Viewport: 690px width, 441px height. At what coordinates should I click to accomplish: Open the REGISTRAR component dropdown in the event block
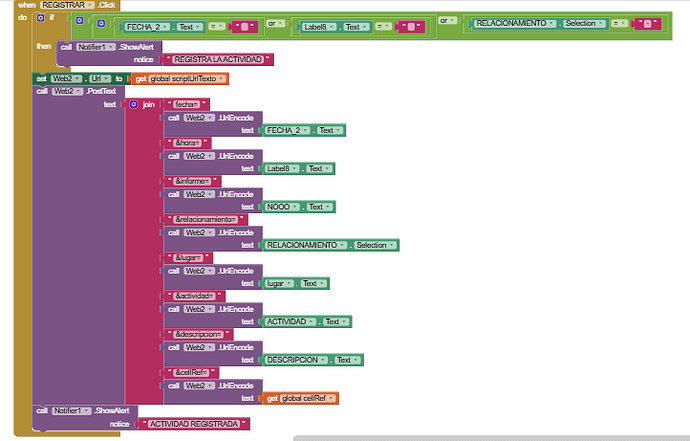[x=67, y=5]
